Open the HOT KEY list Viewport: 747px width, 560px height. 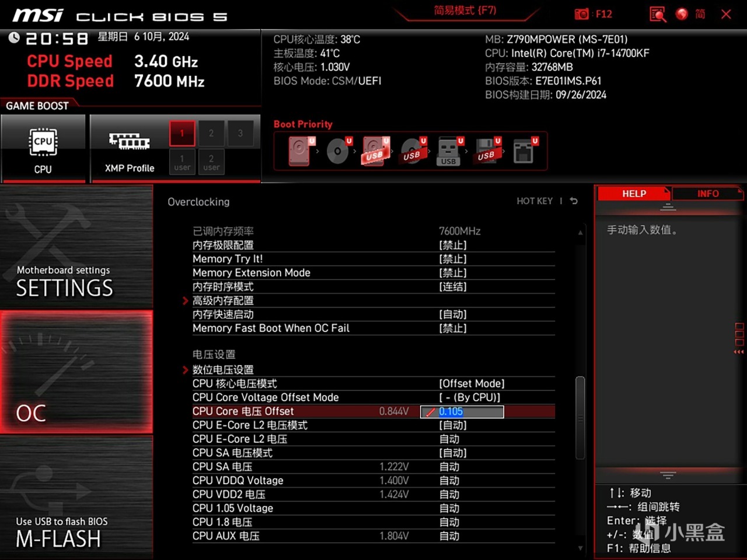(x=535, y=201)
